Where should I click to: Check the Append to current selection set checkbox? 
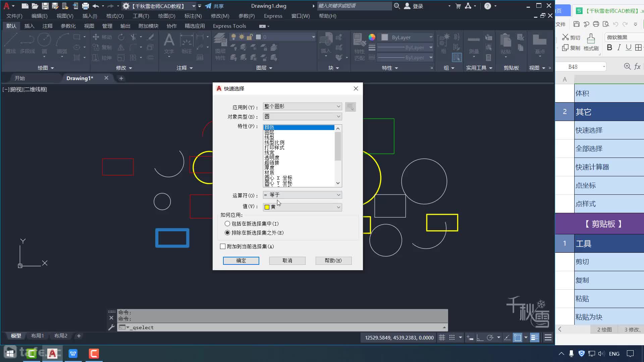pyautogui.click(x=223, y=246)
